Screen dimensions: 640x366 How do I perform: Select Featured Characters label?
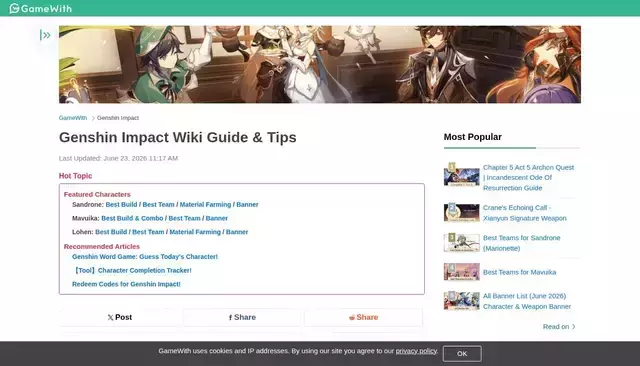[x=97, y=195]
